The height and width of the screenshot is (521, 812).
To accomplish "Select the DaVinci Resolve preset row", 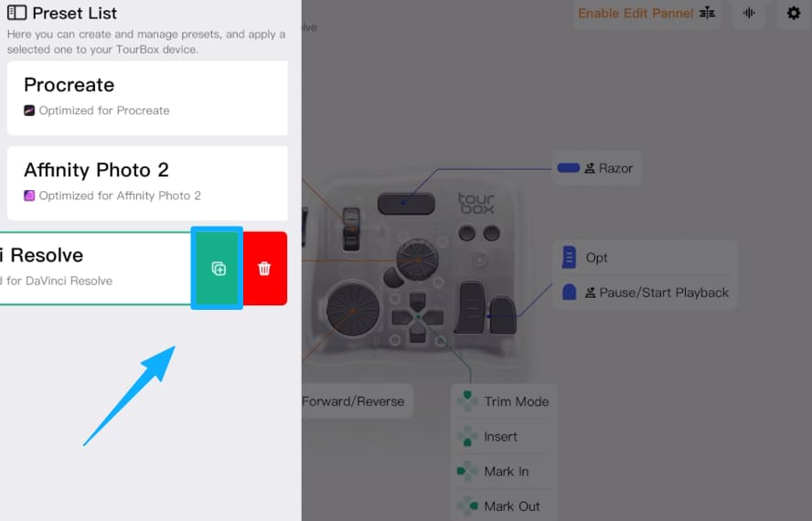I will [x=95, y=268].
